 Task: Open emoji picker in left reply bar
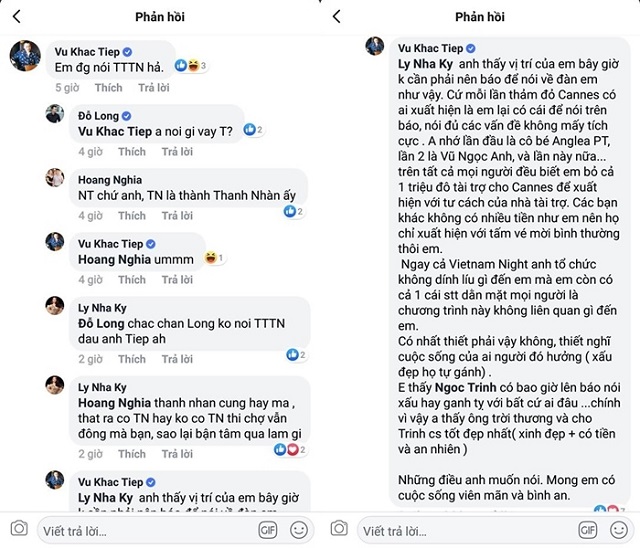pyautogui.click(x=299, y=529)
